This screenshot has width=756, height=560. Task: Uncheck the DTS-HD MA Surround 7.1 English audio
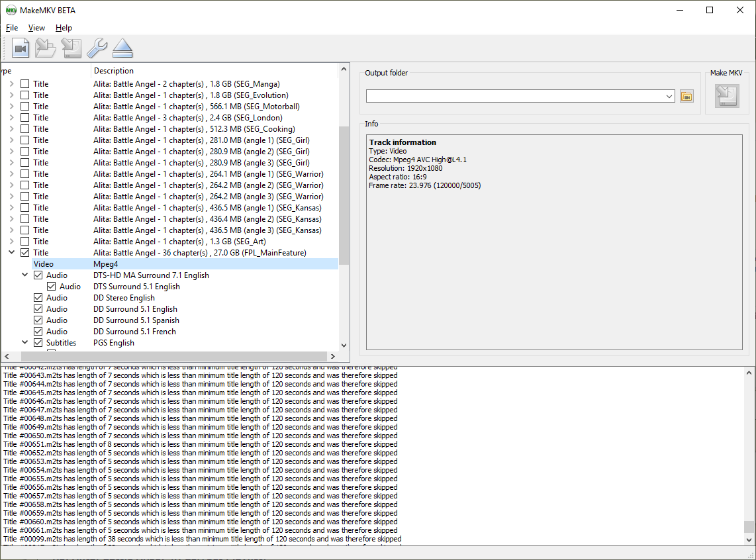tap(38, 275)
